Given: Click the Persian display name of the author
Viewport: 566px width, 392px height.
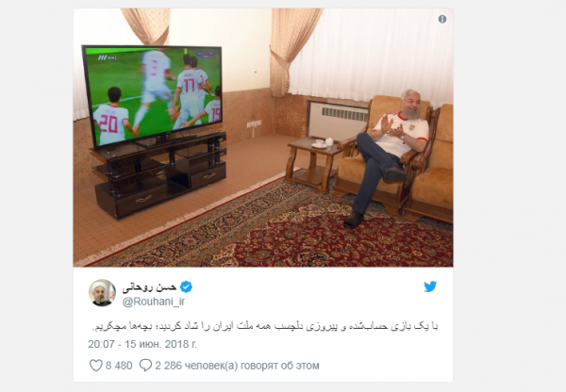Looking at the screenshot, I should pos(149,287).
